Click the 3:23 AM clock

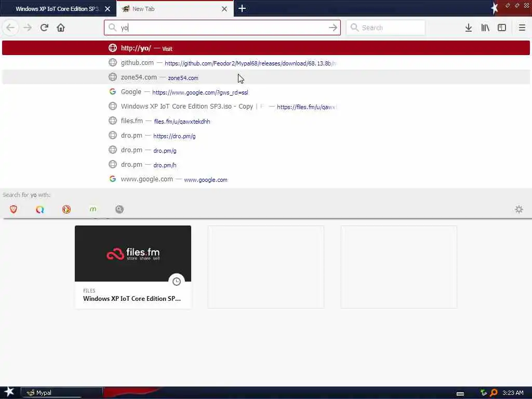[x=513, y=393]
